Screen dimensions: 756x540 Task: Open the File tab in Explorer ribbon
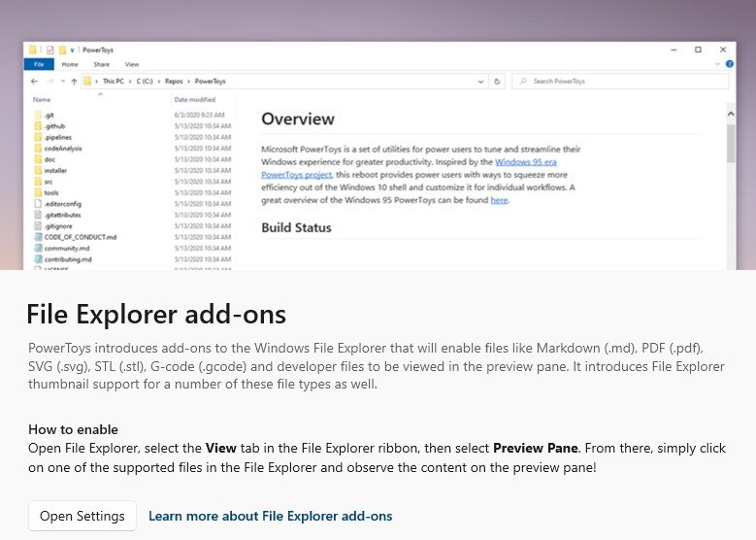(x=39, y=64)
